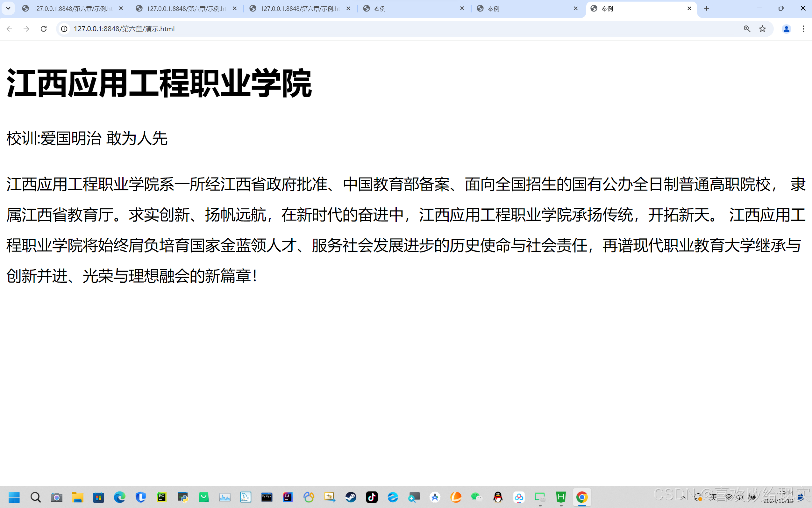This screenshot has height=508, width=812.
Task: Launch PyCharm from the taskbar
Action: 162,497
